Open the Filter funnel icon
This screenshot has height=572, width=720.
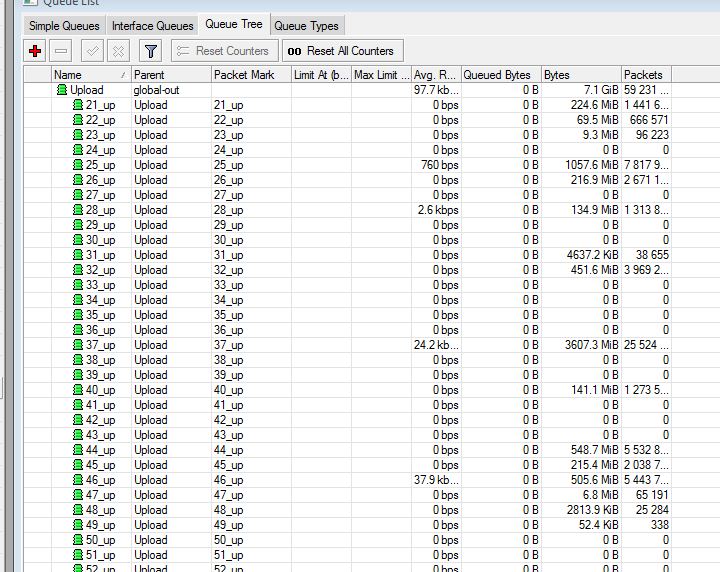coord(151,51)
